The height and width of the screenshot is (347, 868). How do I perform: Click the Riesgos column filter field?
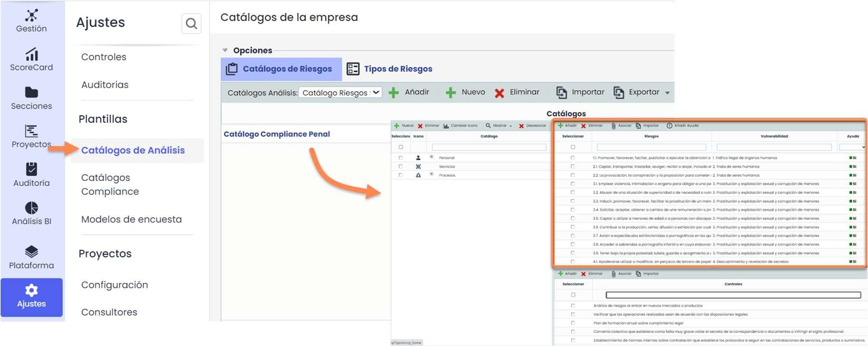click(x=651, y=147)
